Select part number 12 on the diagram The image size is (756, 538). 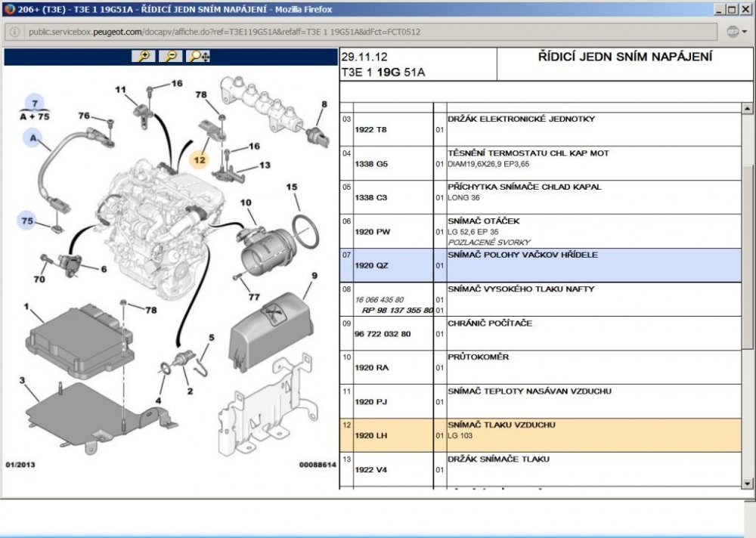click(x=200, y=160)
